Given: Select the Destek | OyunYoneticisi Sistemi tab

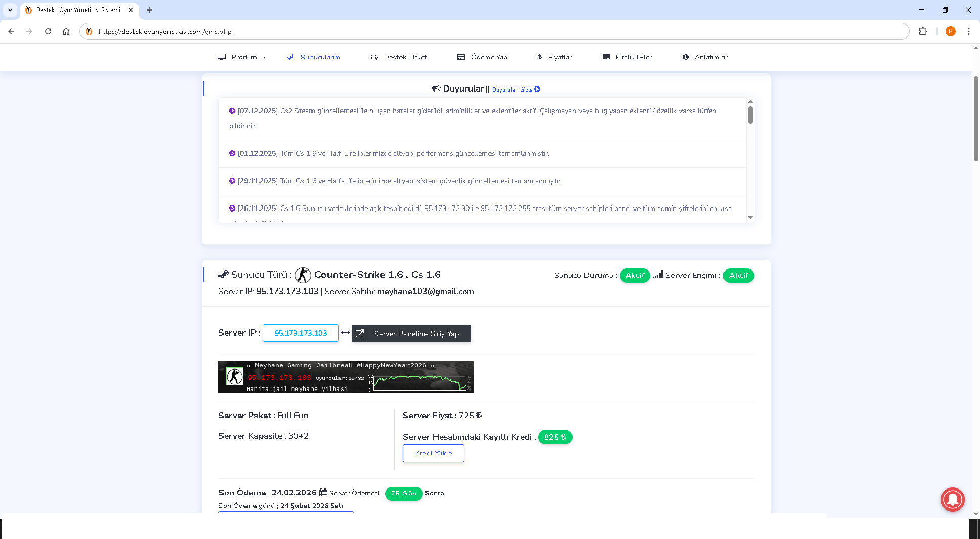Looking at the screenshot, I should (x=79, y=10).
